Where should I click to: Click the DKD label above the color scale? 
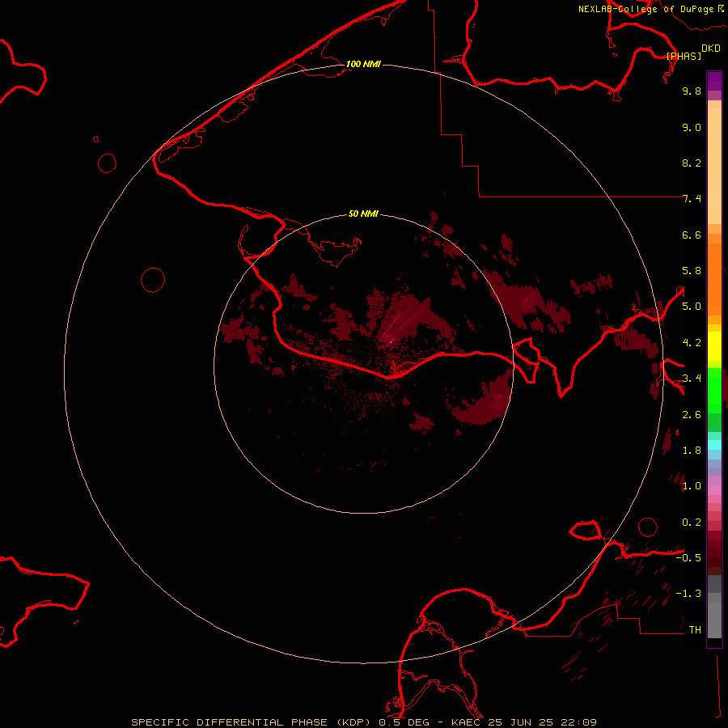[711, 49]
